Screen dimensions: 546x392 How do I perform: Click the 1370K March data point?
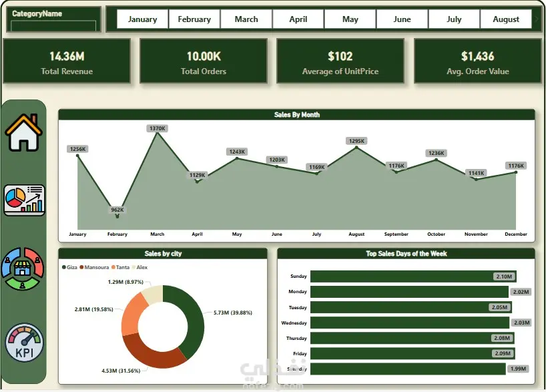coord(158,133)
